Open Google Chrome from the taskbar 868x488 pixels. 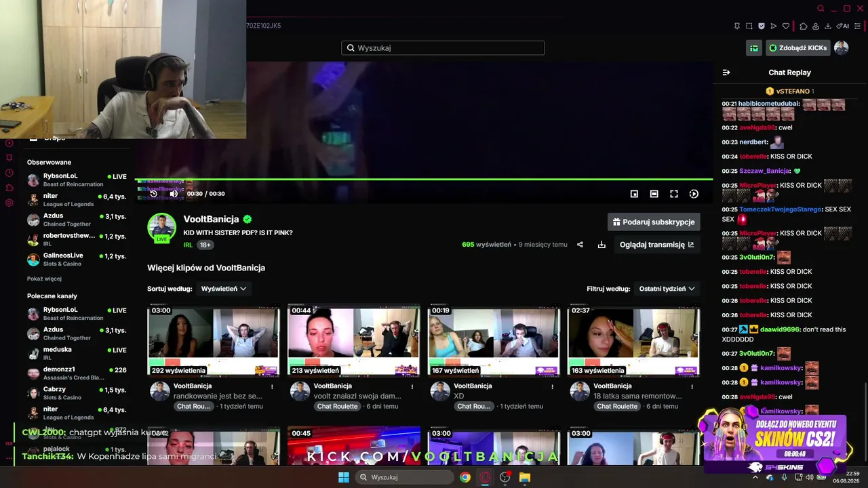[x=465, y=477]
